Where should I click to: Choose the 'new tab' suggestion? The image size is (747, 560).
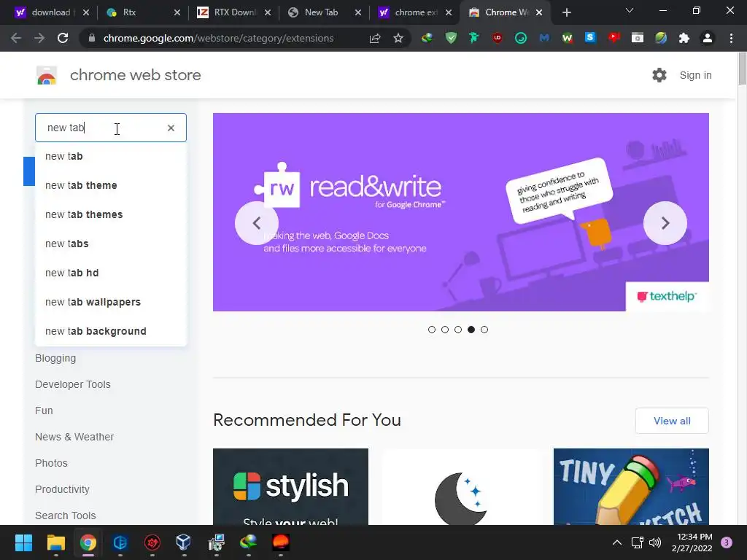click(111, 156)
